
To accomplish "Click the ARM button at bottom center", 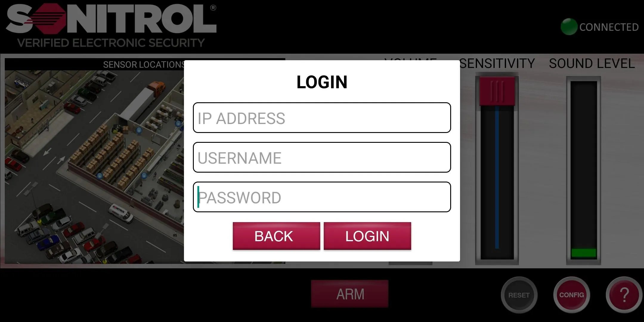I will pyautogui.click(x=350, y=295).
